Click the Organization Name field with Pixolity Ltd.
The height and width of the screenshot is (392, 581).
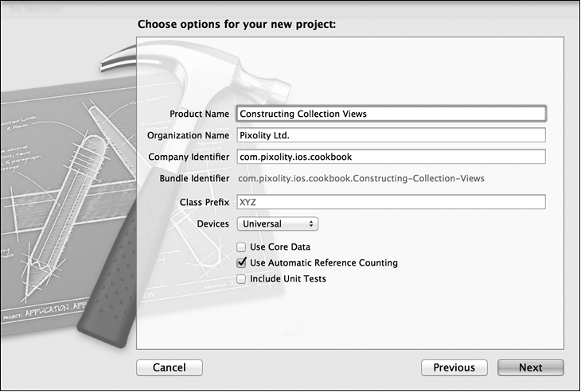pyautogui.click(x=391, y=135)
